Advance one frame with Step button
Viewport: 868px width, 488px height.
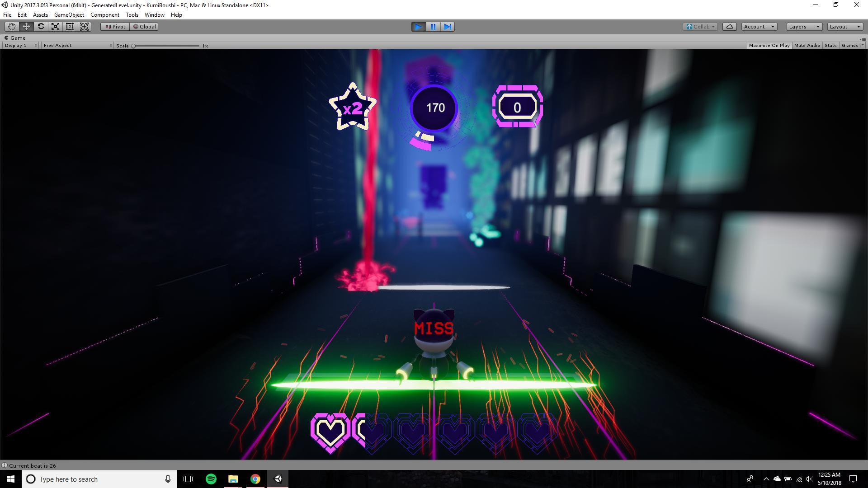448,27
